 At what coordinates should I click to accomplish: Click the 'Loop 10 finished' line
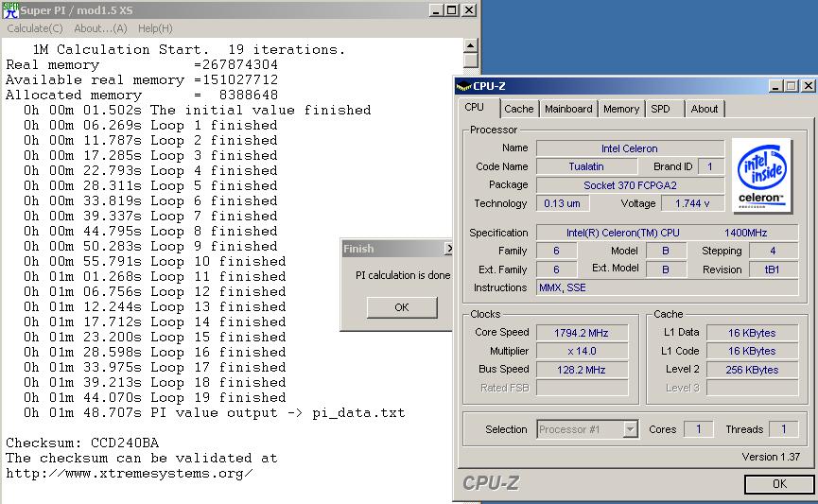point(154,261)
